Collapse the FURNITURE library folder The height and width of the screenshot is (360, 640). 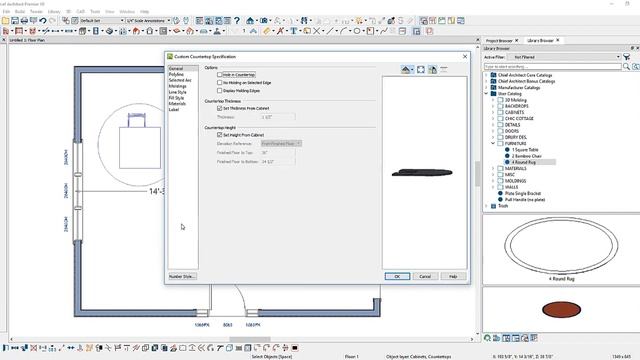(x=493, y=144)
